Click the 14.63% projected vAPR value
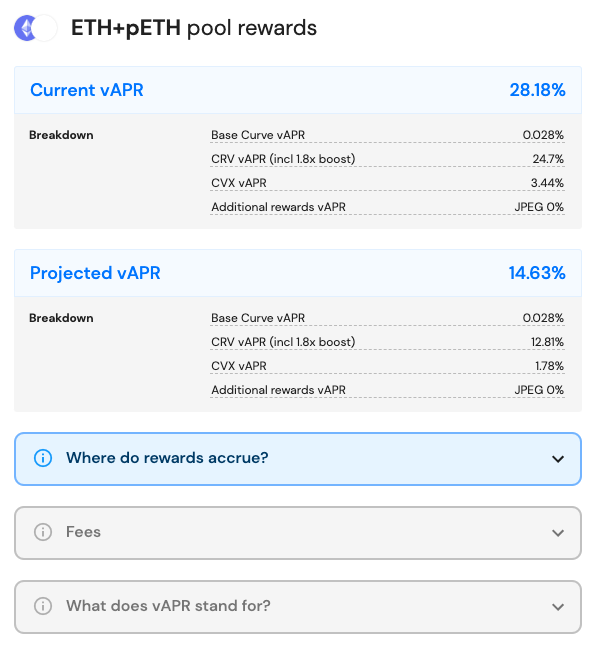The height and width of the screenshot is (663, 593). (x=537, y=273)
